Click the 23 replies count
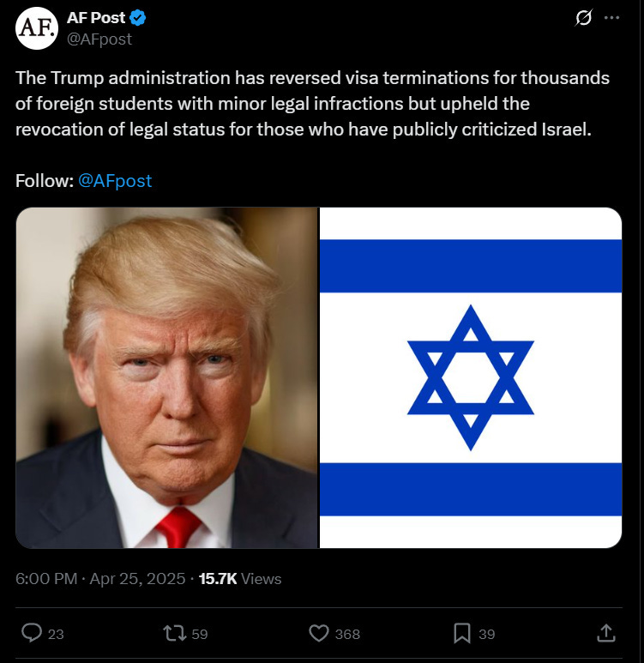644x663 pixels. 56,634
